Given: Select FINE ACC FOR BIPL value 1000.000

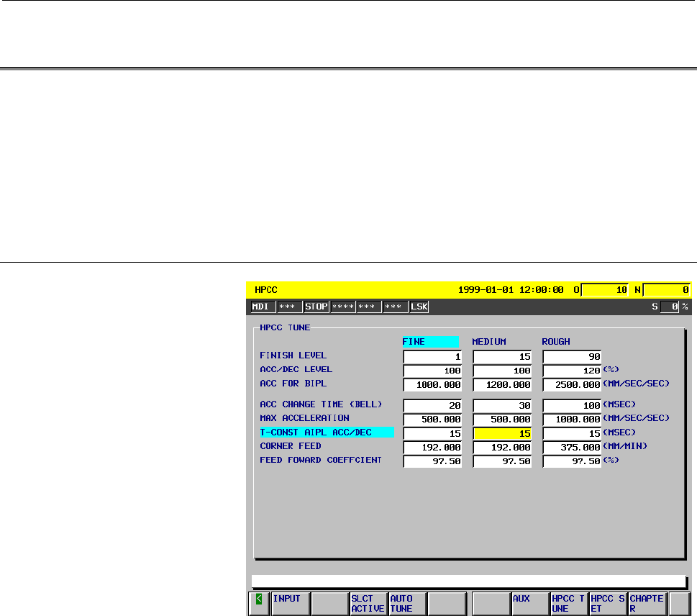Looking at the screenshot, I should (x=432, y=385).
